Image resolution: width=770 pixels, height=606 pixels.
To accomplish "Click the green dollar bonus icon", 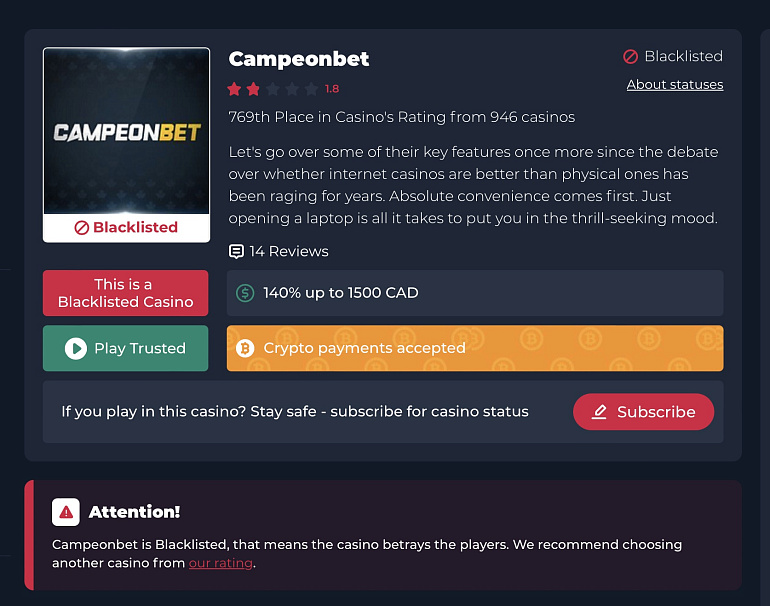I will 245,293.
